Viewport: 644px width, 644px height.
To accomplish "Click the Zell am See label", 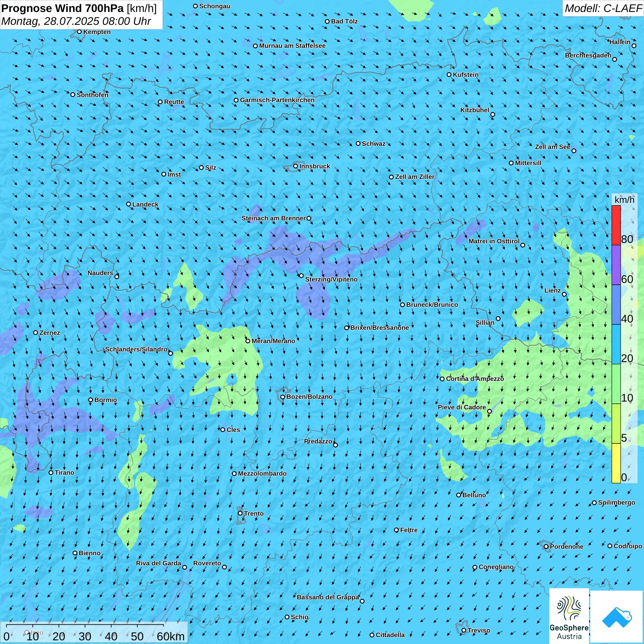I will tap(552, 147).
